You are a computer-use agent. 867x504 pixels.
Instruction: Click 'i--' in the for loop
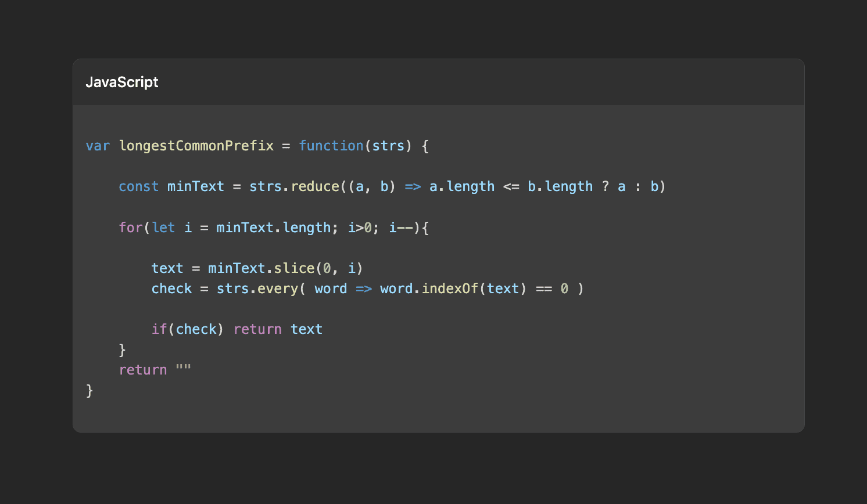click(x=401, y=227)
